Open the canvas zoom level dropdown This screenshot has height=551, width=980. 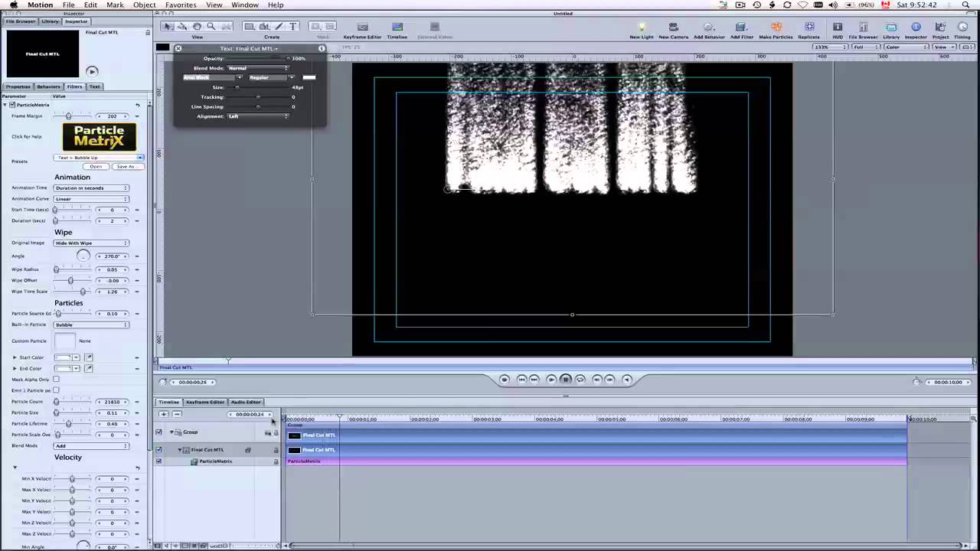[x=831, y=47]
